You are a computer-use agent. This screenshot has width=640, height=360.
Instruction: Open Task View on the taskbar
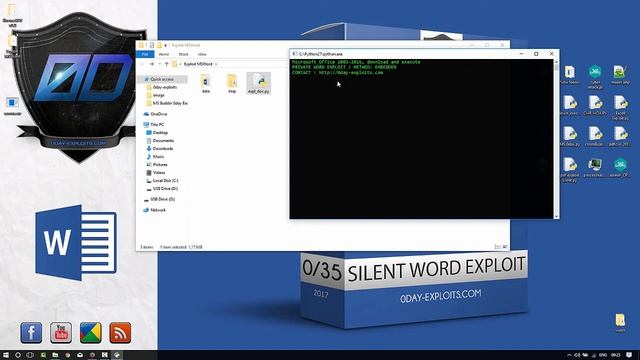coord(30,355)
